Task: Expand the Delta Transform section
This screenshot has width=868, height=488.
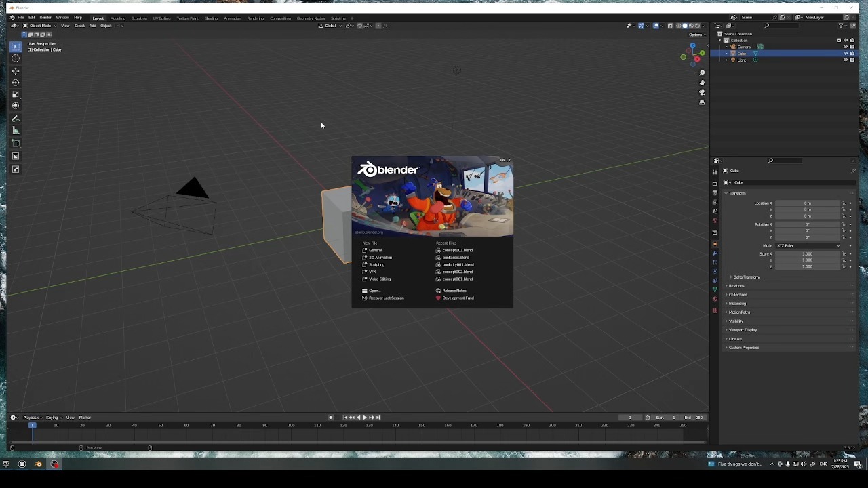Action: [746, 277]
